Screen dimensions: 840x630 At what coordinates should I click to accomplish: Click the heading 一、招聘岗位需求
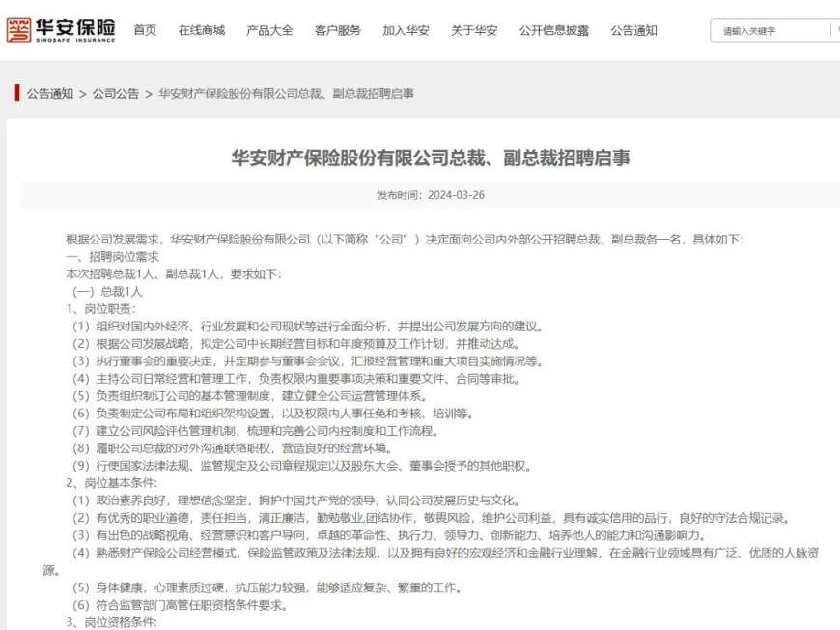pyautogui.click(x=113, y=256)
